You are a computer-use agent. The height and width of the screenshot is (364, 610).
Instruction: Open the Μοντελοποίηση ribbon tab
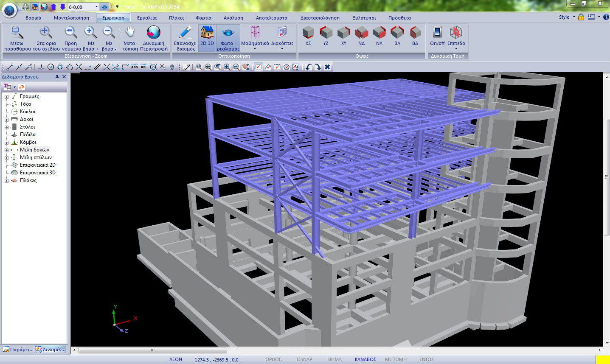point(71,18)
